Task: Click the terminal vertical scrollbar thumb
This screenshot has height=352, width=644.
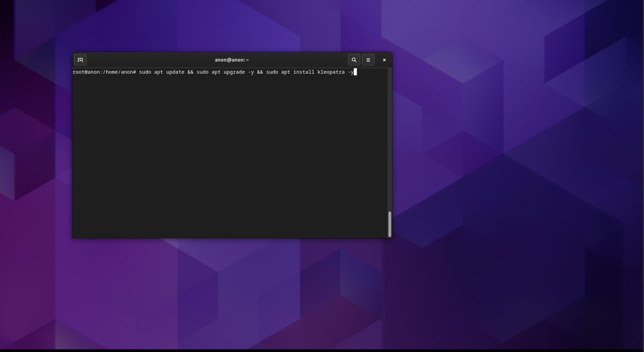Action: (390, 224)
